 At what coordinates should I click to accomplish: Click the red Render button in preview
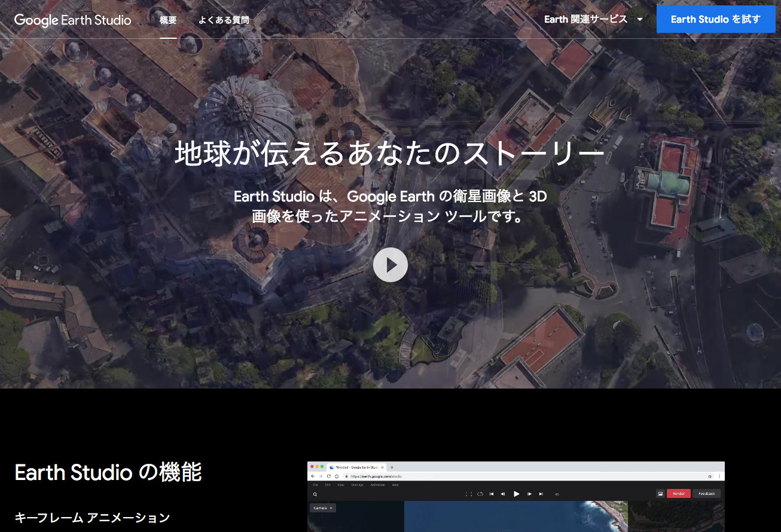tap(679, 494)
